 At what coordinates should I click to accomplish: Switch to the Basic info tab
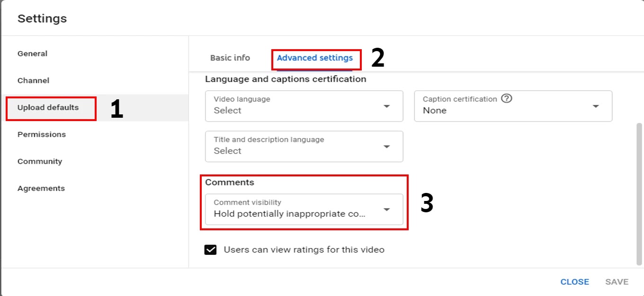230,58
